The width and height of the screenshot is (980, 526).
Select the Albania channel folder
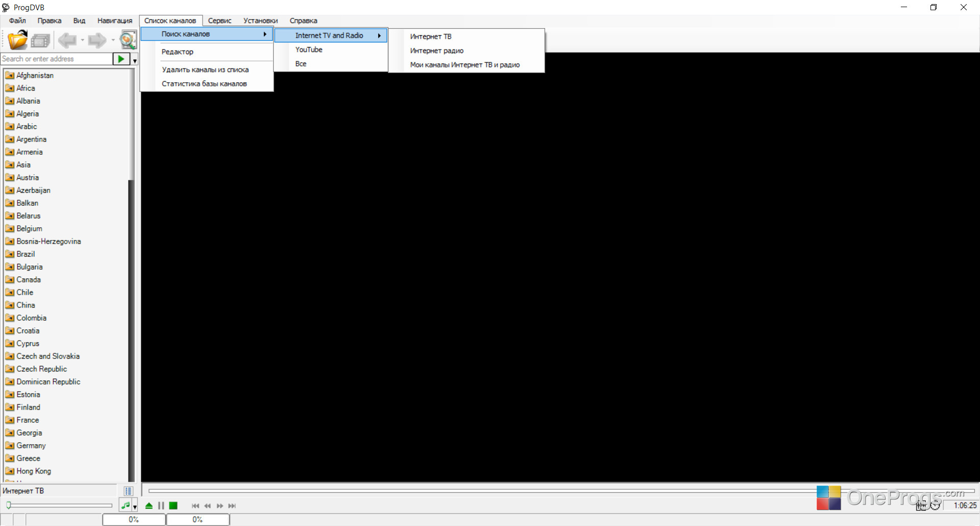pos(28,101)
